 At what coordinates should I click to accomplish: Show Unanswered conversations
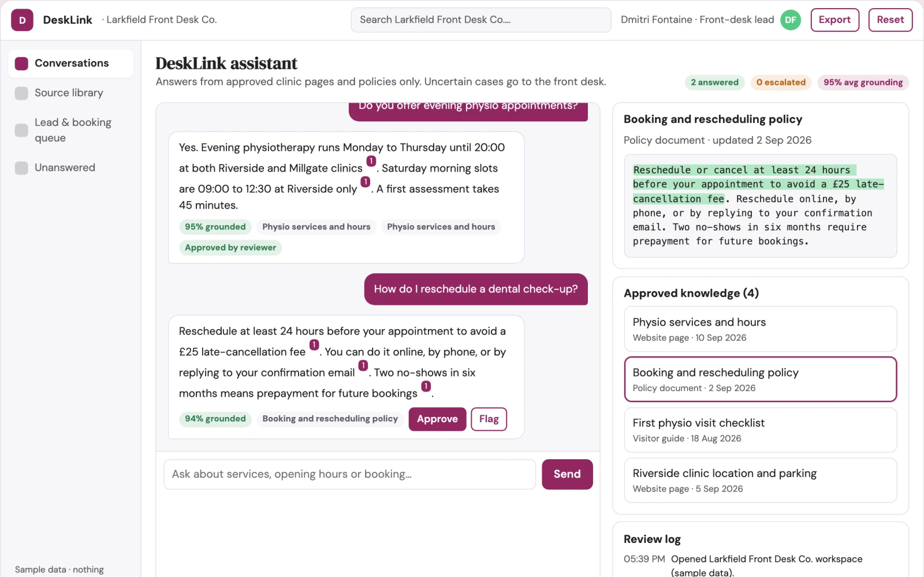71,168
